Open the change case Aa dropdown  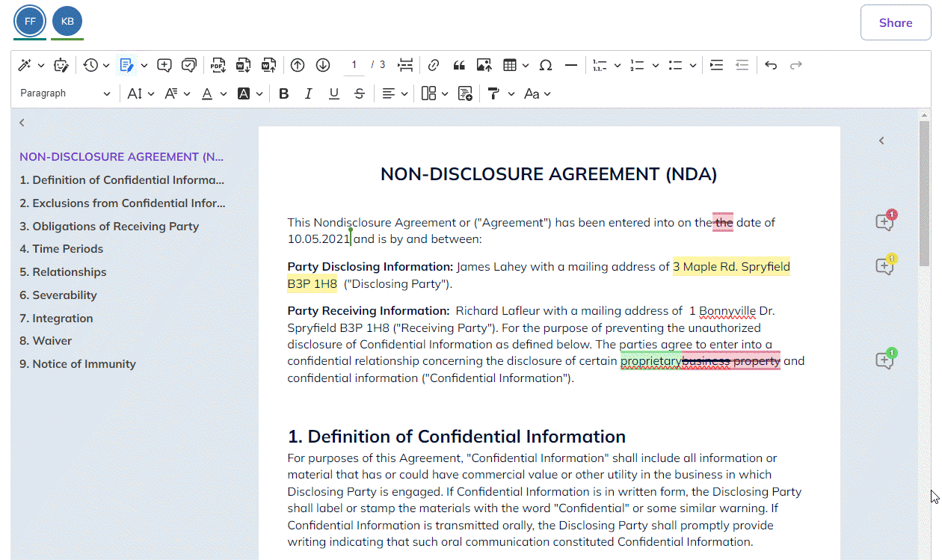pyautogui.click(x=537, y=93)
